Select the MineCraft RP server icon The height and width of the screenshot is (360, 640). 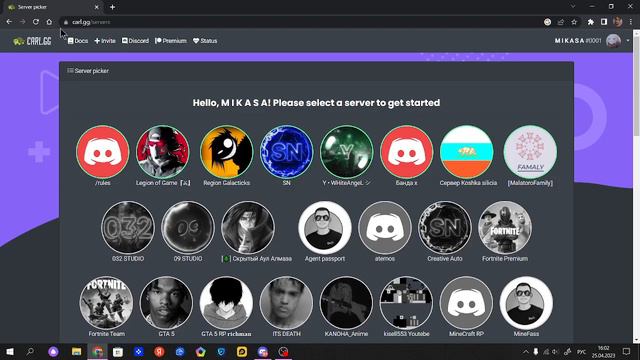(x=466, y=303)
